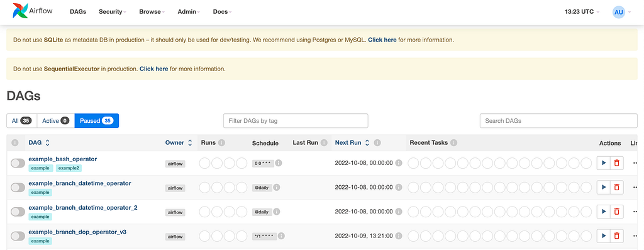
Task: Trigger the example_bash_operator DAG play icon
Action: point(603,163)
